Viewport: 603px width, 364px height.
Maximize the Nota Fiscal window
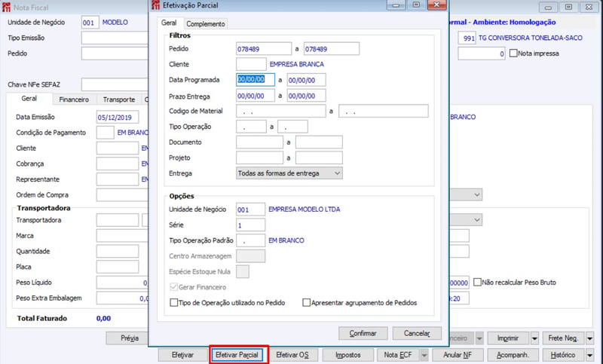click(x=568, y=7)
